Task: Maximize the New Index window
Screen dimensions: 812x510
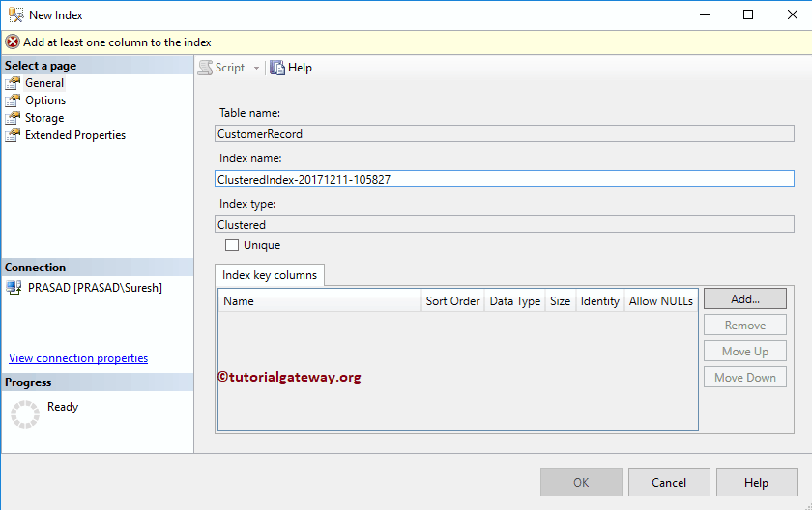Action: tap(748, 14)
